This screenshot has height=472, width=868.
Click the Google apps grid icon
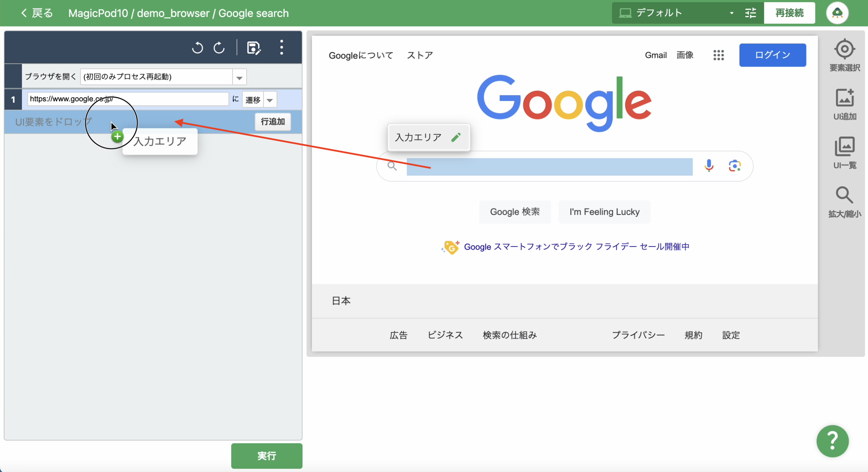pos(718,55)
